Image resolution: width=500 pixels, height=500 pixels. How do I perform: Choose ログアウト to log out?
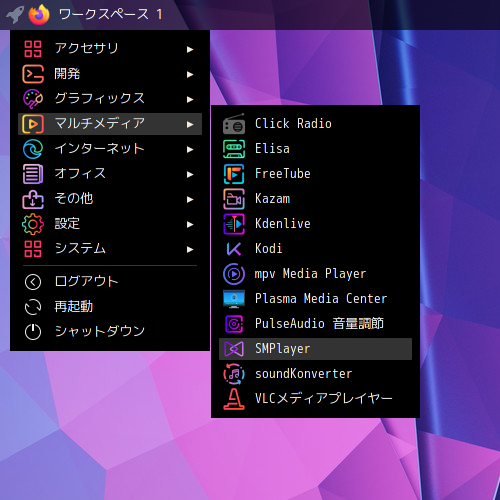[x=110, y=282]
